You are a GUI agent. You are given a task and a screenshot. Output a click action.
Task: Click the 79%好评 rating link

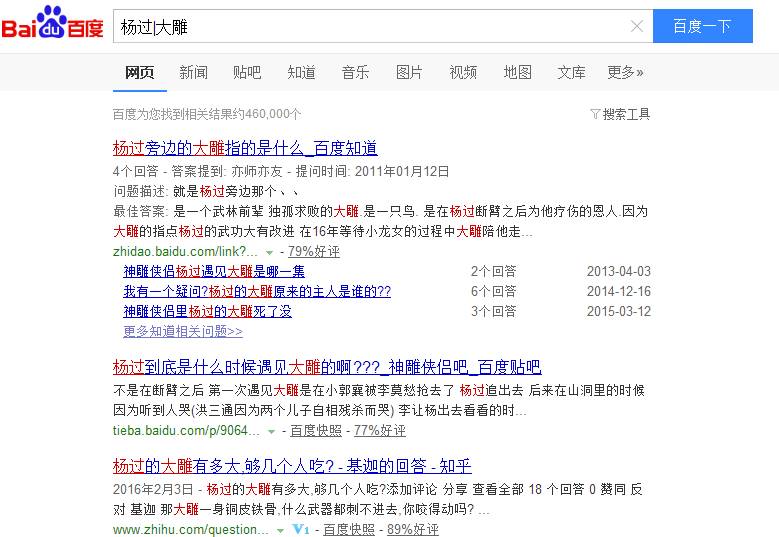click(313, 251)
